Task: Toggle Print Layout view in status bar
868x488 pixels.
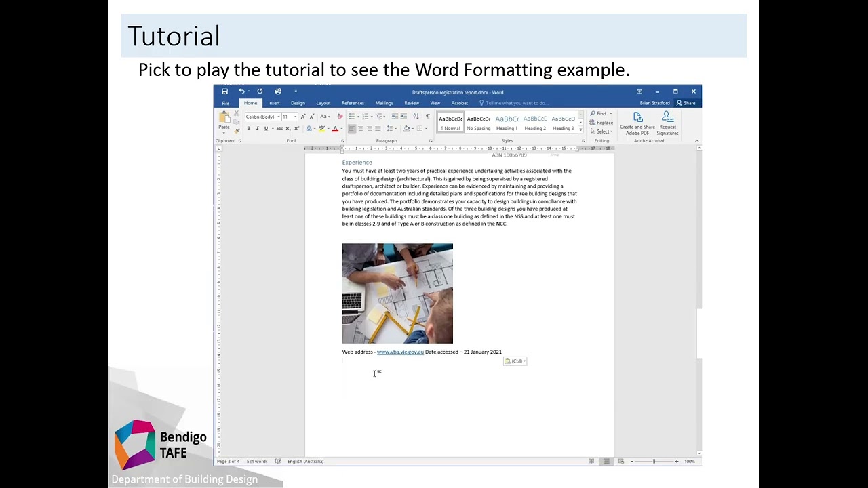Action: coord(606,462)
